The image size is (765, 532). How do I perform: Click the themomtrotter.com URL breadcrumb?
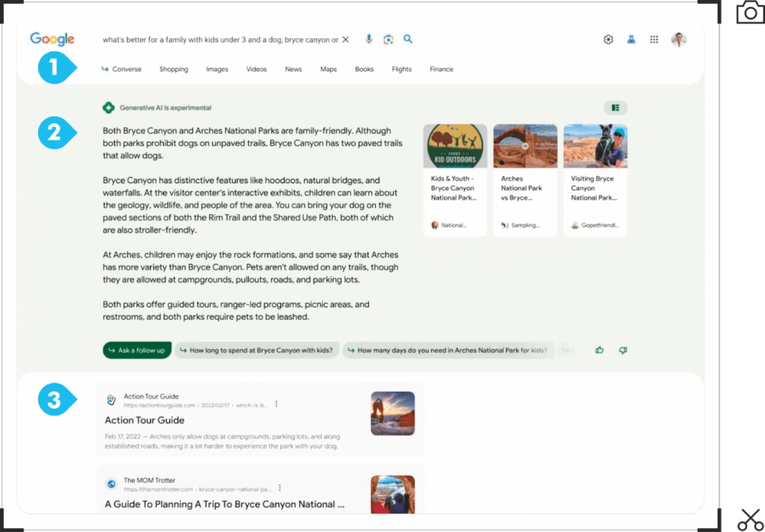pyautogui.click(x=197, y=489)
